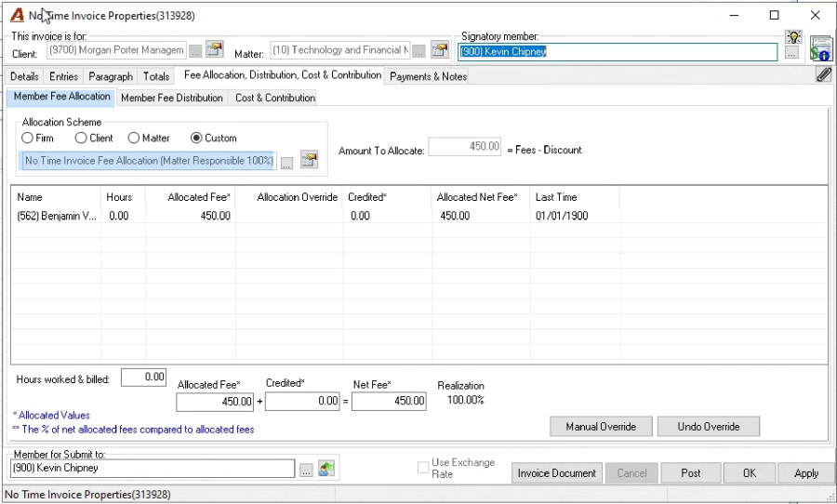Select the Member Fee Allocation subtab

[62, 97]
